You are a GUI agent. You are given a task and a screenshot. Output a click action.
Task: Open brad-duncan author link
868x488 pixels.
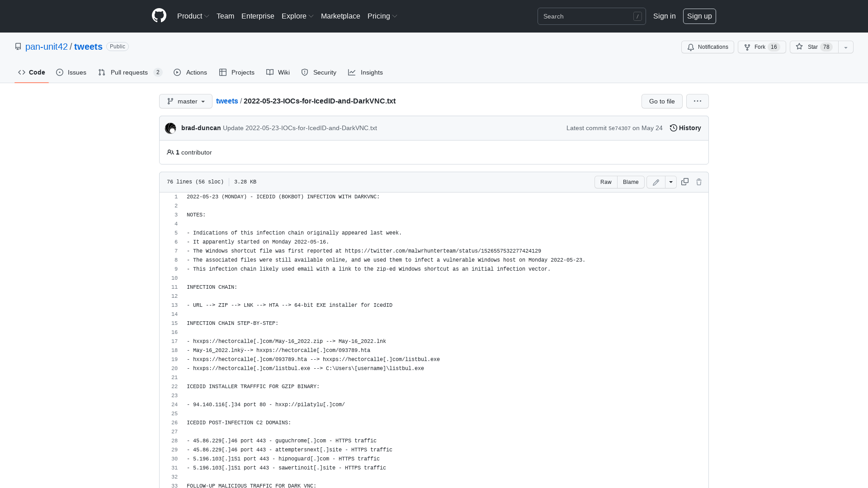point(201,128)
